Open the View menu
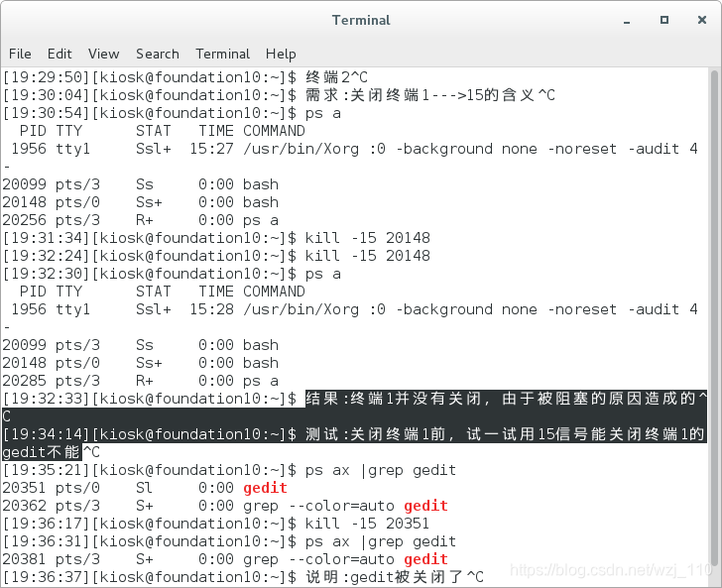This screenshot has height=588, width=722. pyautogui.click(x=103, y=54)
